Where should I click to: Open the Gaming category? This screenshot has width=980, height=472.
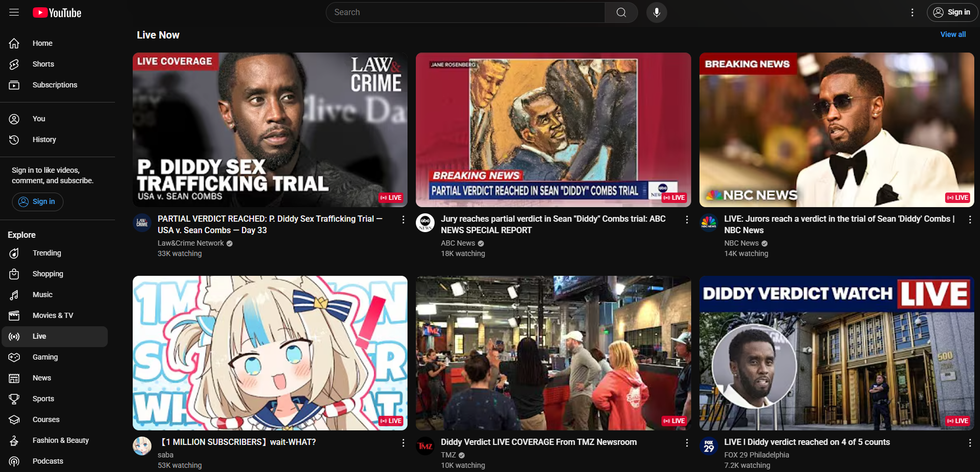click(x=55, y=357)
